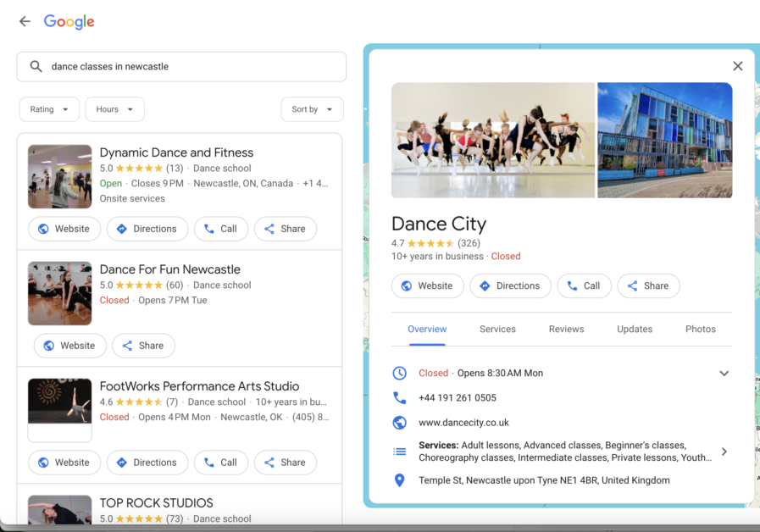
Task: Switch to the Reviews tab
Action: click(x=566, y=329)
